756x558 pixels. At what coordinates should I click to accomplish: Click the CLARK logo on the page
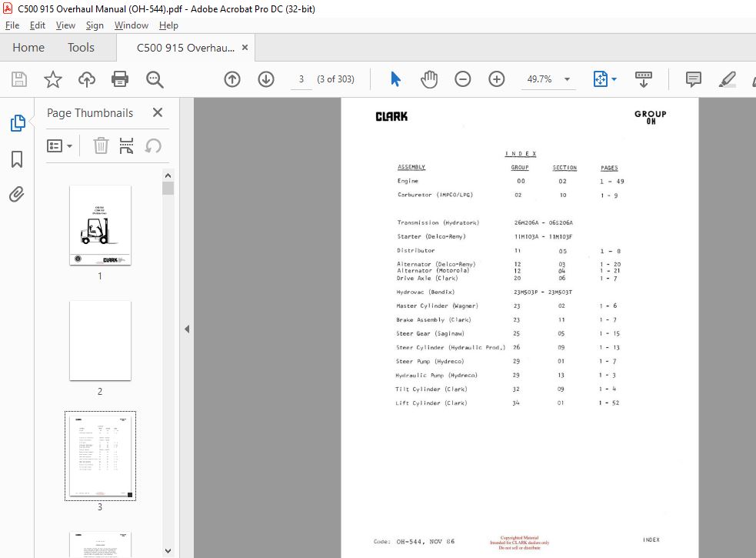[391, 116]
